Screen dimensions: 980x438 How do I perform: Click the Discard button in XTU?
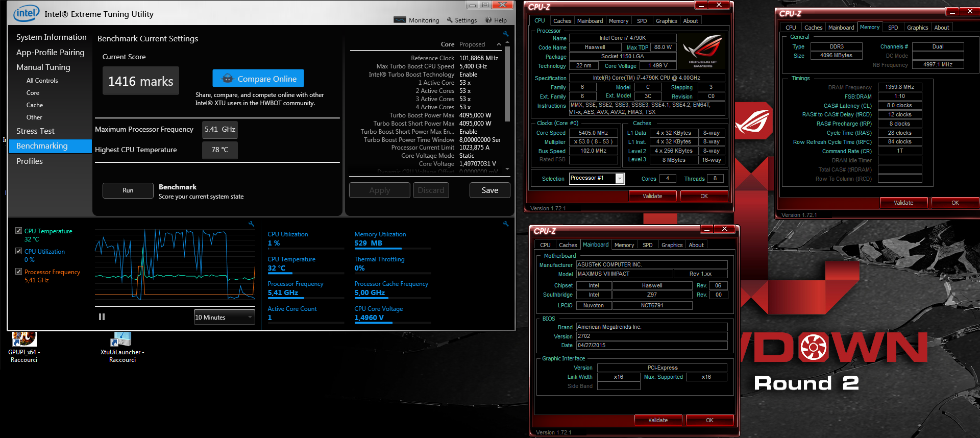coord(431,190)
